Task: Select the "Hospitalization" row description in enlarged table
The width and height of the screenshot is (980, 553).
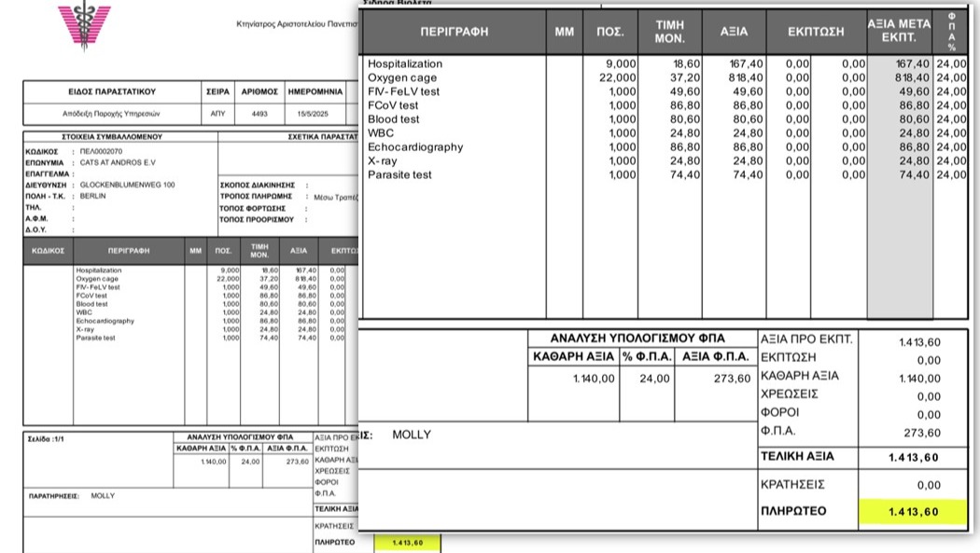Action: [x=405, y=63]
